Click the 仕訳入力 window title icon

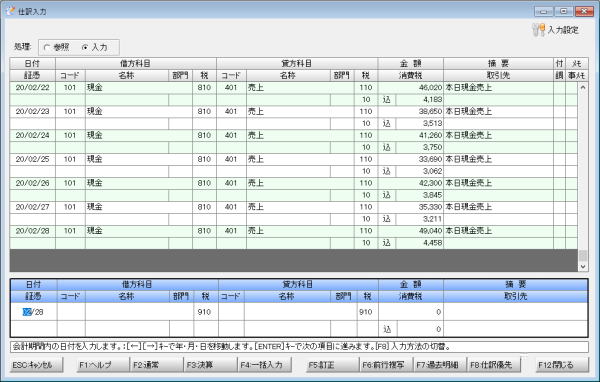click(10, 11)
